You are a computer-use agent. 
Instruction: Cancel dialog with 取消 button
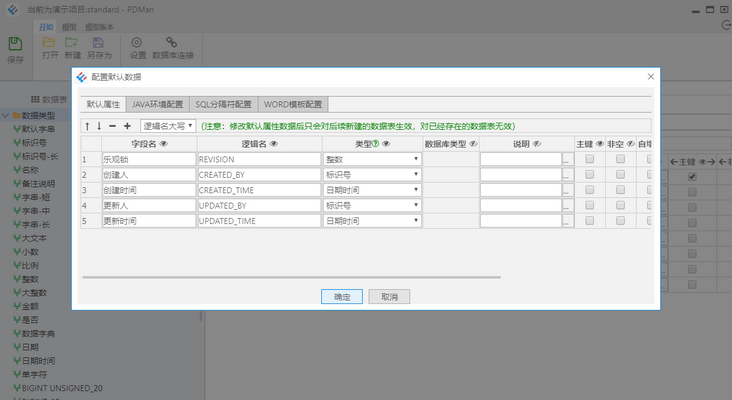(389, 296)
